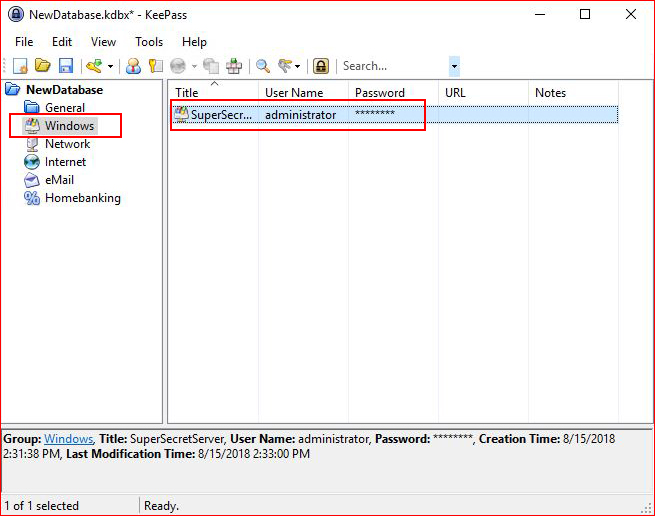The height and width of the screenshot is (516, 655).
Task: Click the New Database toolbar icon
Action: click(x=20, y=66)
